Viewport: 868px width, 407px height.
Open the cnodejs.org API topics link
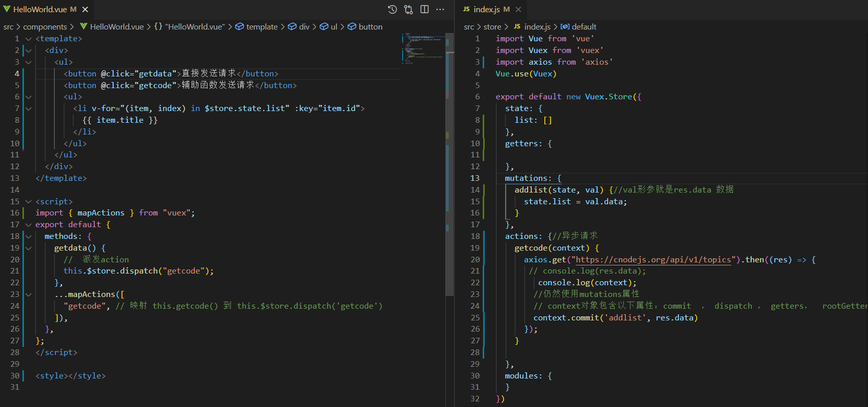coord(653,260)
